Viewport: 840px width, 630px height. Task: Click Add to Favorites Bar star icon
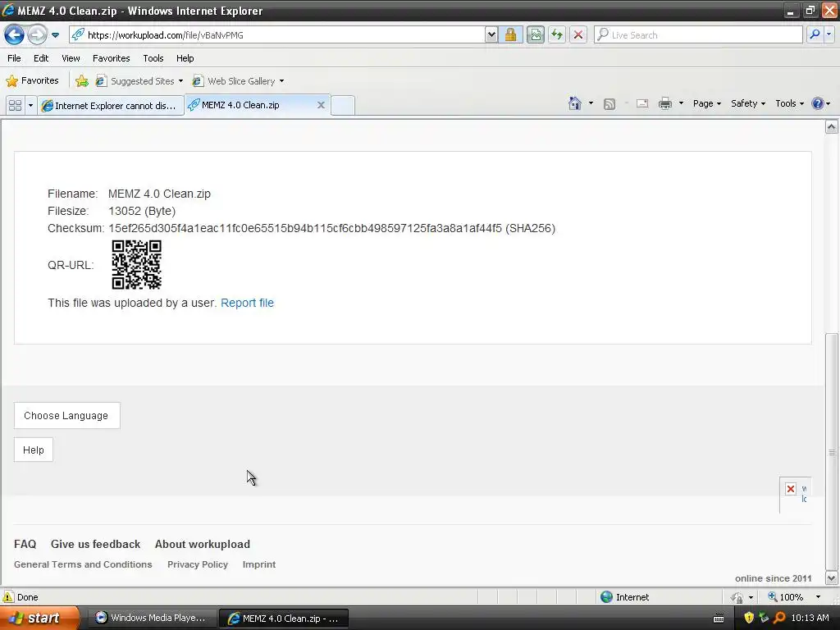click(x=81, y=81)
